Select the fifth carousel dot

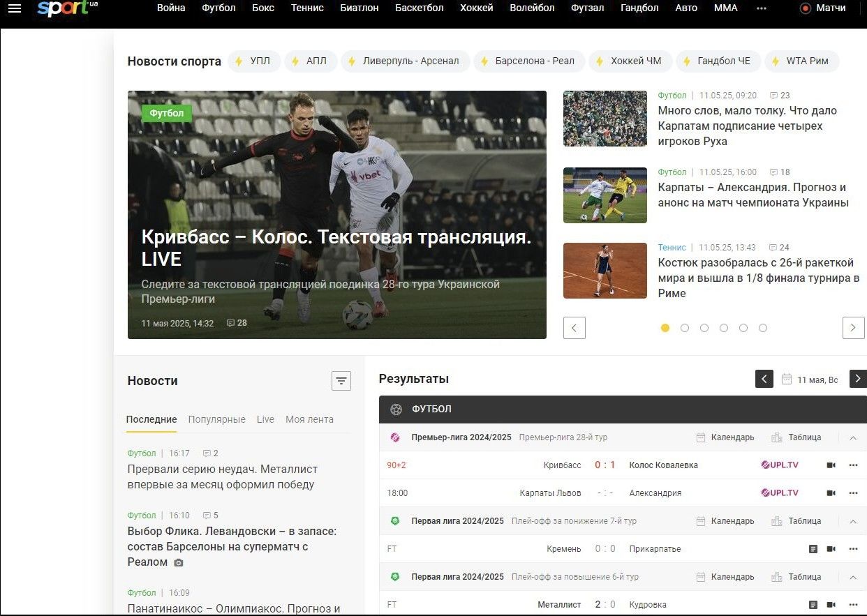(743, 328)
